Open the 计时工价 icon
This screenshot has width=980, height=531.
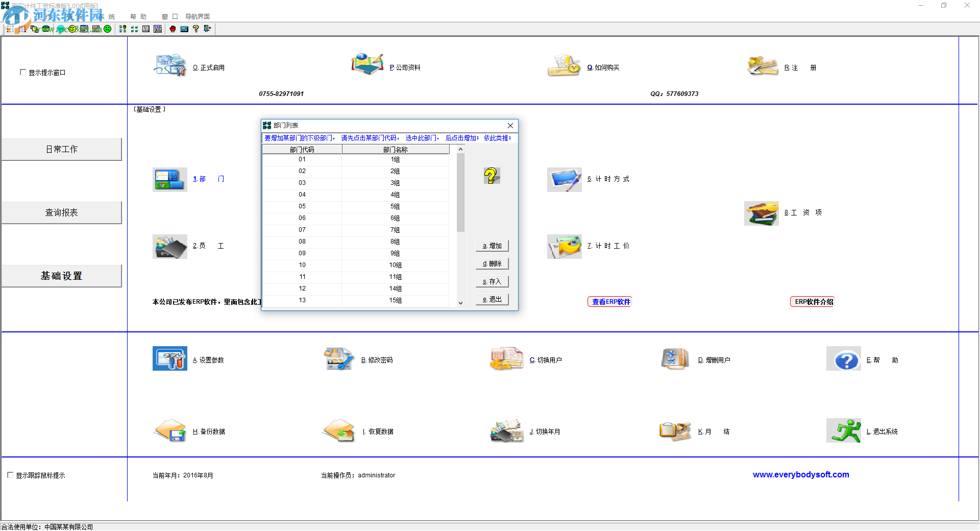[x=565, y=247]
